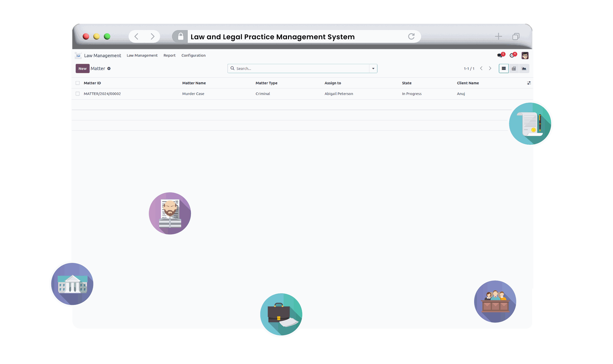This screenshot has height=364, width=613.
Task: Go to next page of records
Action: click(x=490, y=68)
